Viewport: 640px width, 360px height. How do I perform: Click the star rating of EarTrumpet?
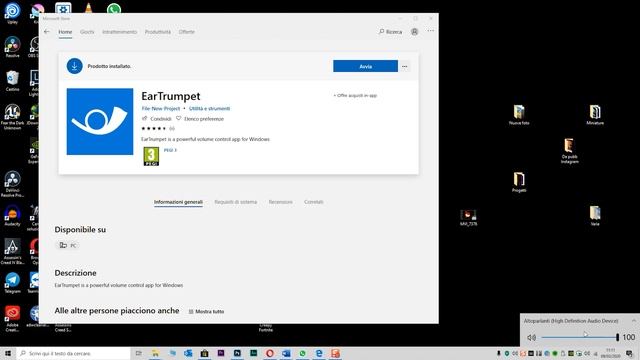[x=153, y=129]
